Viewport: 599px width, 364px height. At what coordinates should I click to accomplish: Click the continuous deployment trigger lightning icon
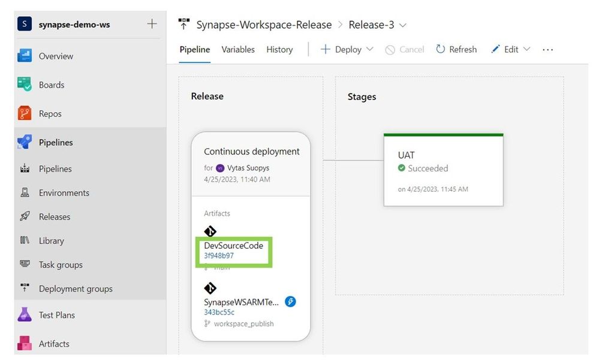tap(290, 302)
